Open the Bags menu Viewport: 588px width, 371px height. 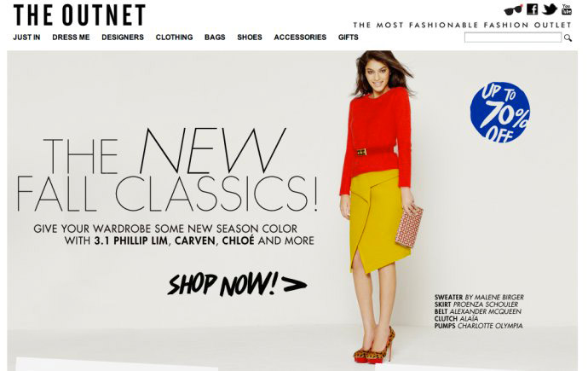[x=215, y=38]
